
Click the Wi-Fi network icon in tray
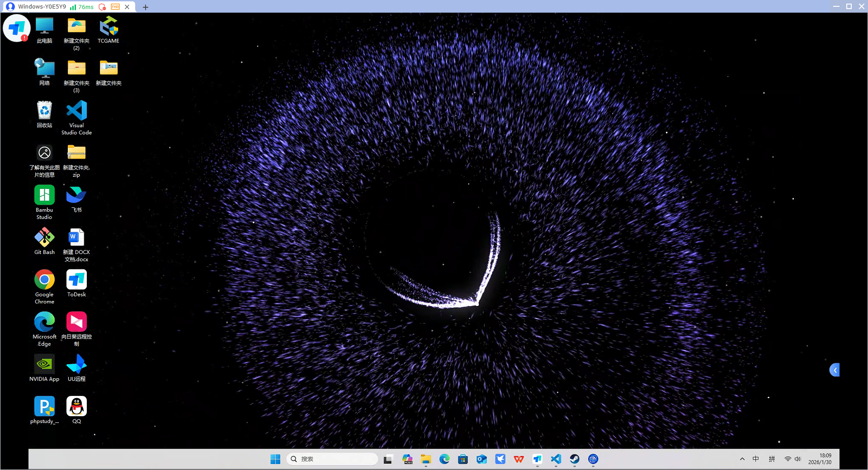[x=788, y=459]
